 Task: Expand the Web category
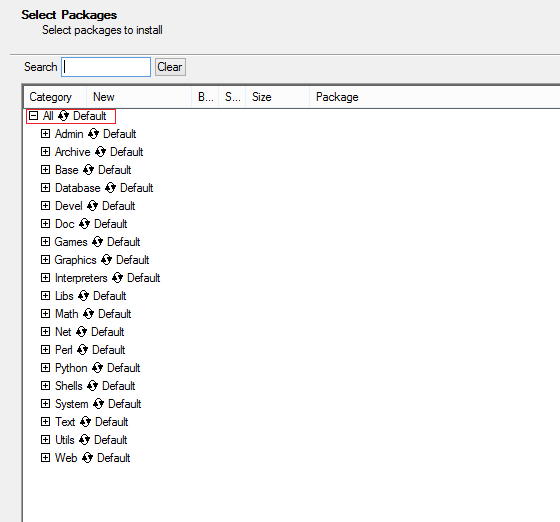(45, 458)
